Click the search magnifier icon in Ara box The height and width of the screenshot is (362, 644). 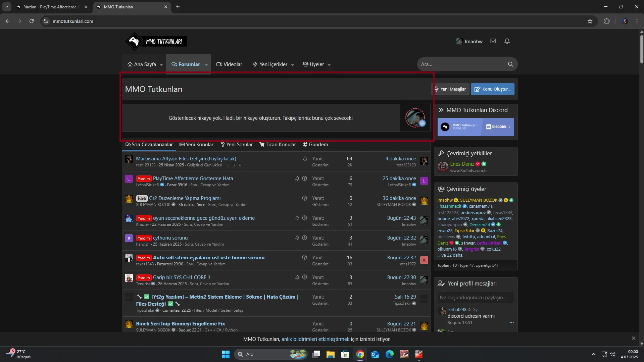(510, 64)
